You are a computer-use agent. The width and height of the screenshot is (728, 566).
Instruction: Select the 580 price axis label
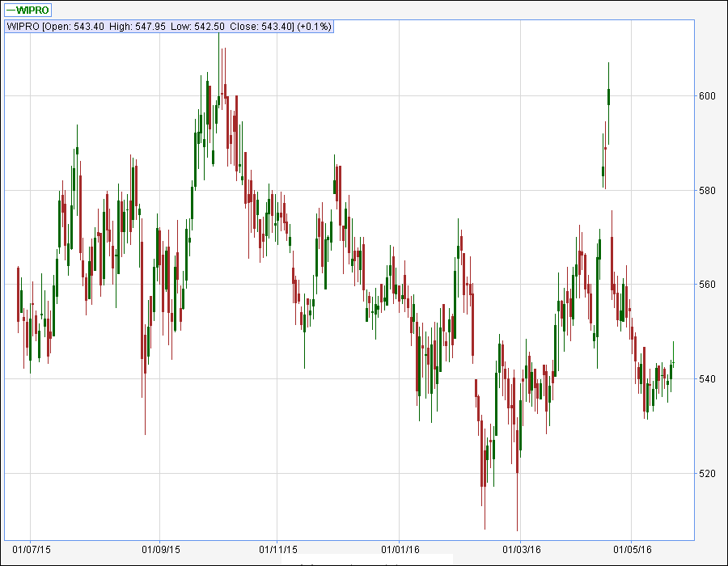click(x=707, y=191)
